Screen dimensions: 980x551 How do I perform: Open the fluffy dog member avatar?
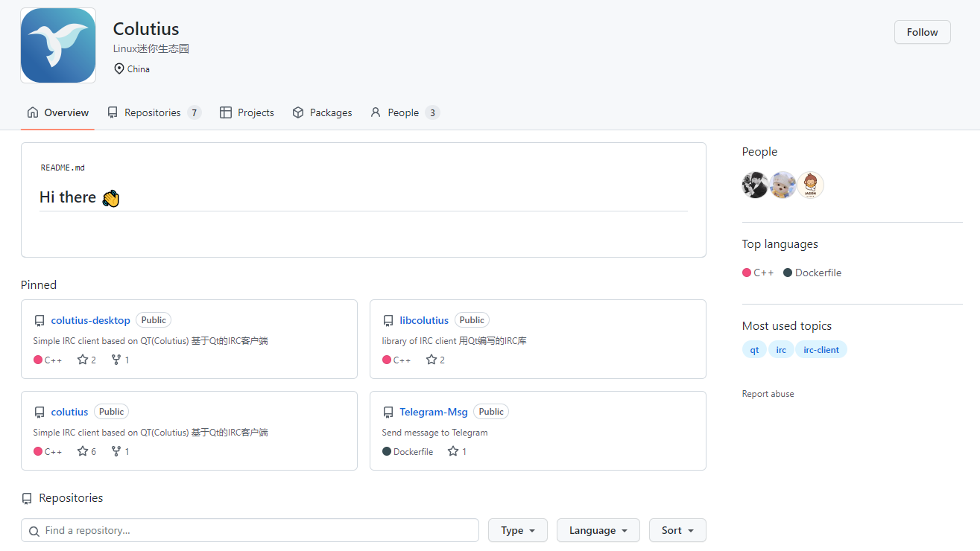tap(783, 185)
